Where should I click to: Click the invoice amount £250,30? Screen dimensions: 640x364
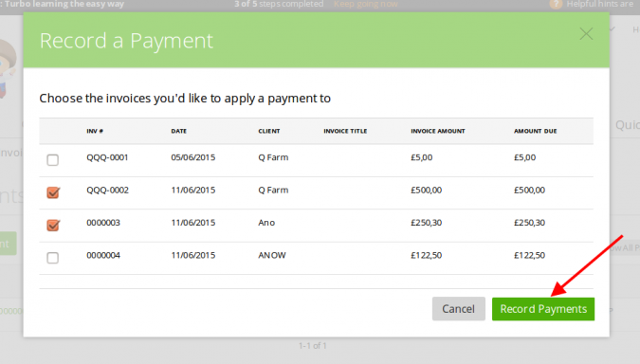point(426,223)
